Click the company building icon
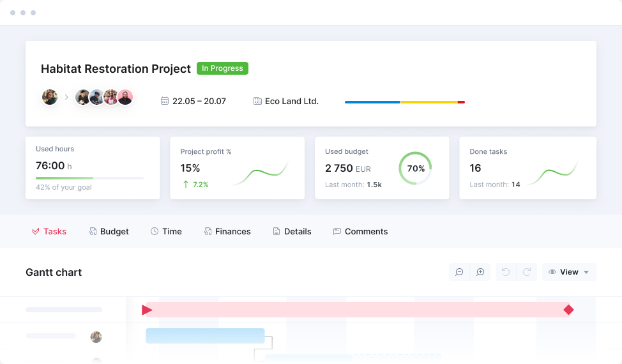The width and height of the screenshot is (622, 364). [257, 101]
